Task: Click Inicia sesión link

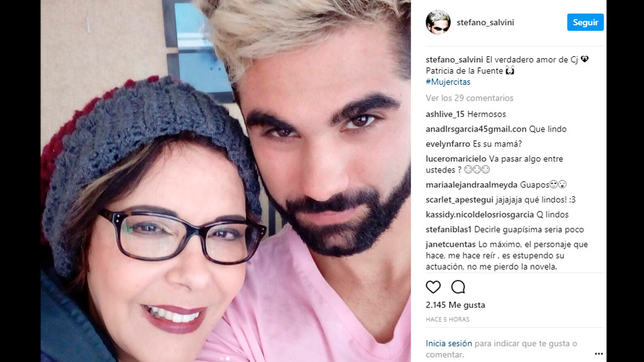Action: tap(449, 343)
